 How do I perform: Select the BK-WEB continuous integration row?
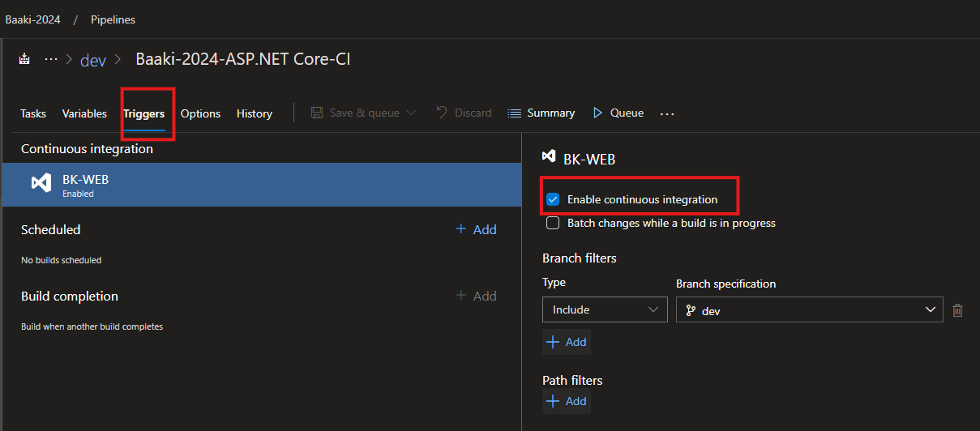[x=261, y=185]
